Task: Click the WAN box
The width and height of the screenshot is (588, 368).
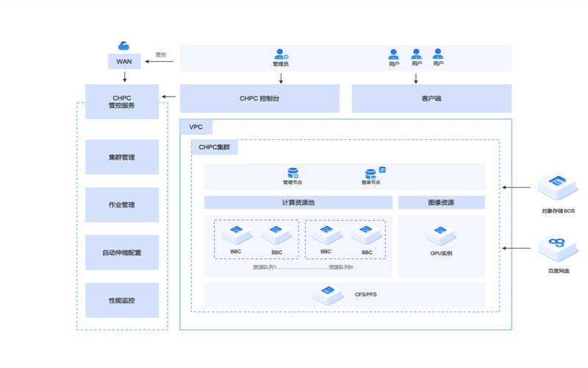Action: point(124,61)
